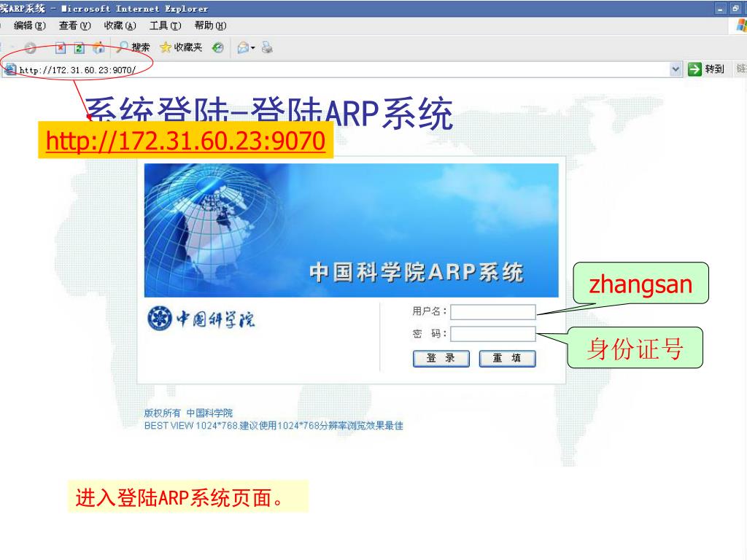This screenshot has width=747, height=560.
Task: Click the 重填 reset button
Action: [x=508, y=358]
